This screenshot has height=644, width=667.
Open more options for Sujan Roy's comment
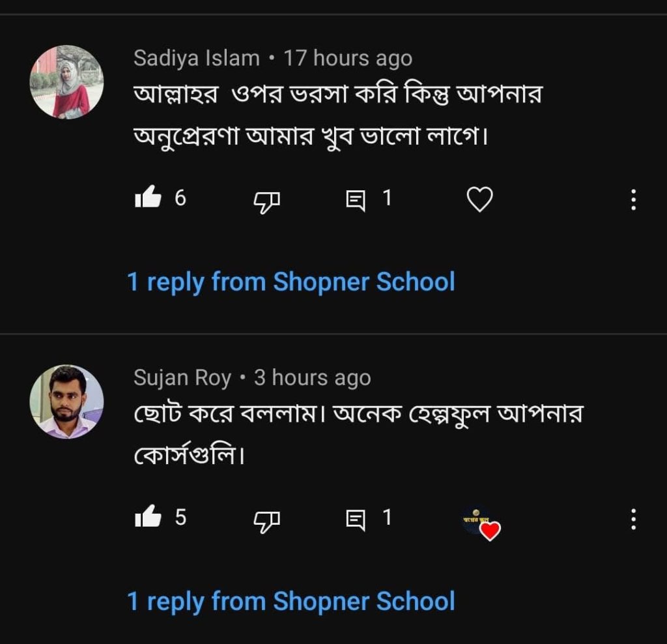(x=633, y=520)
